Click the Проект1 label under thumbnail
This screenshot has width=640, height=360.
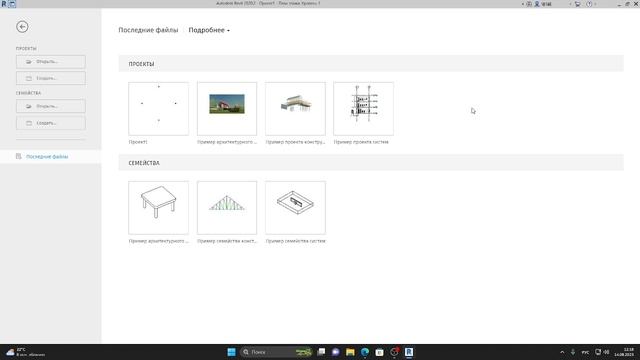pyautogui.click(x=138, y=142)
